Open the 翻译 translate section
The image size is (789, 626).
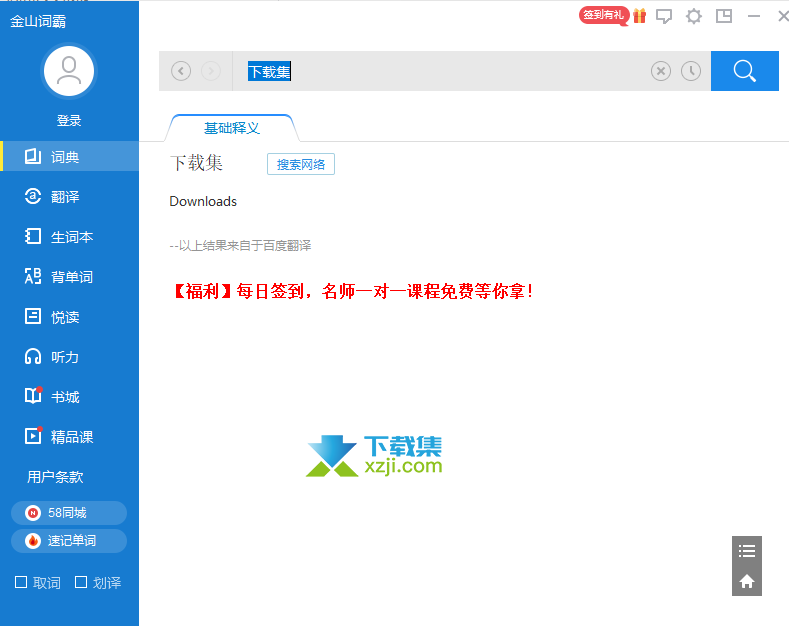coord(69,197)
